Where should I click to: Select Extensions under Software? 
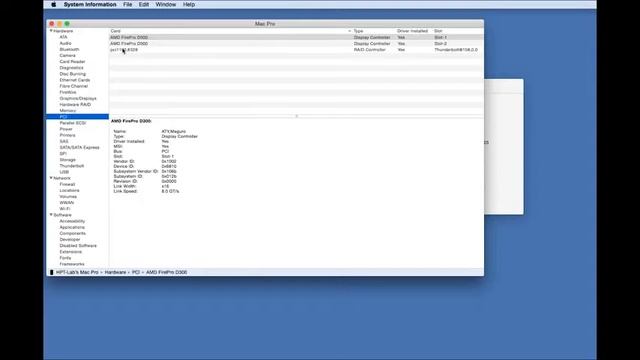(x=71, y=251)
